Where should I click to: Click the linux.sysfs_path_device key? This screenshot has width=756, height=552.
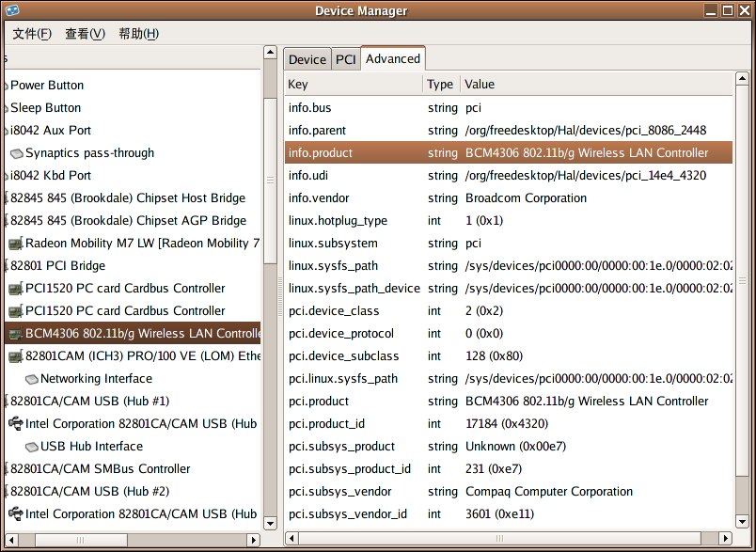pos(354,289)
